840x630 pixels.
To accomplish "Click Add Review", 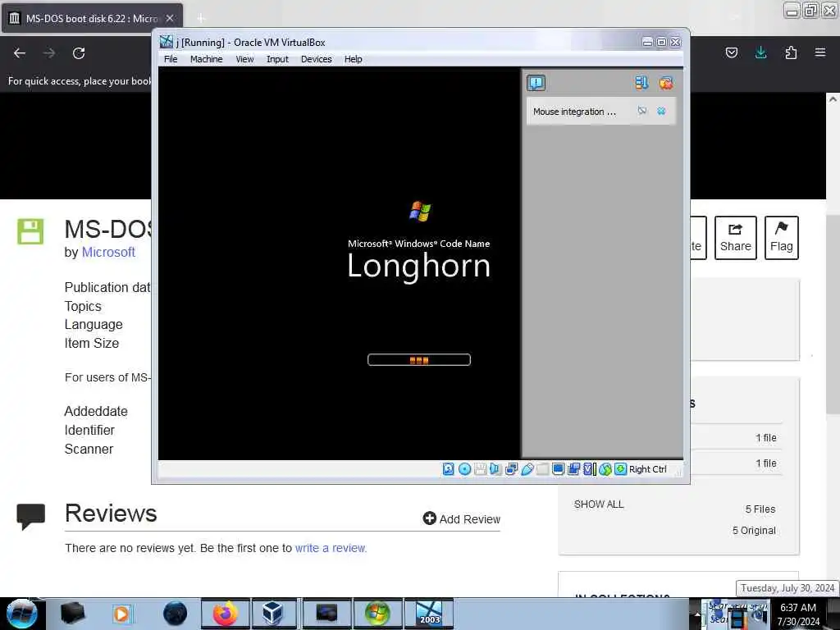I will pos(461,518).
